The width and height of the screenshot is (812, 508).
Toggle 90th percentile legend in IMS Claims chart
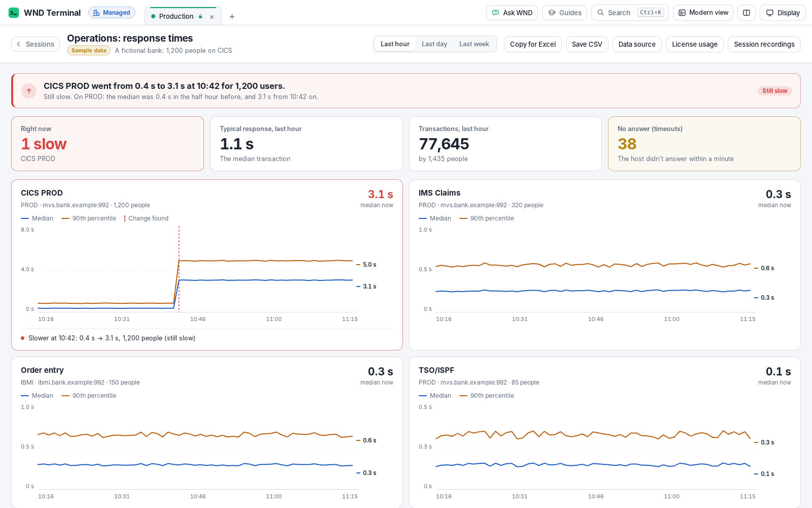pyautogui.click(x=487, y=218)
